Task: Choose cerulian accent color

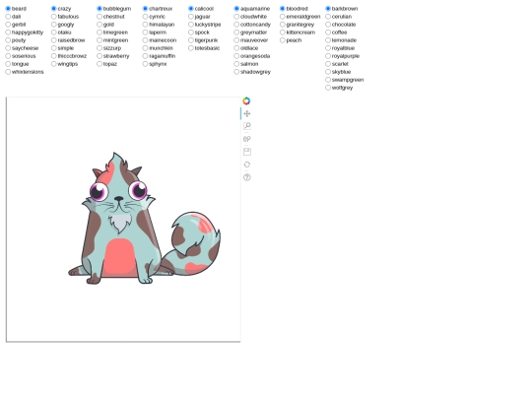Action: (x=328, y=17)
